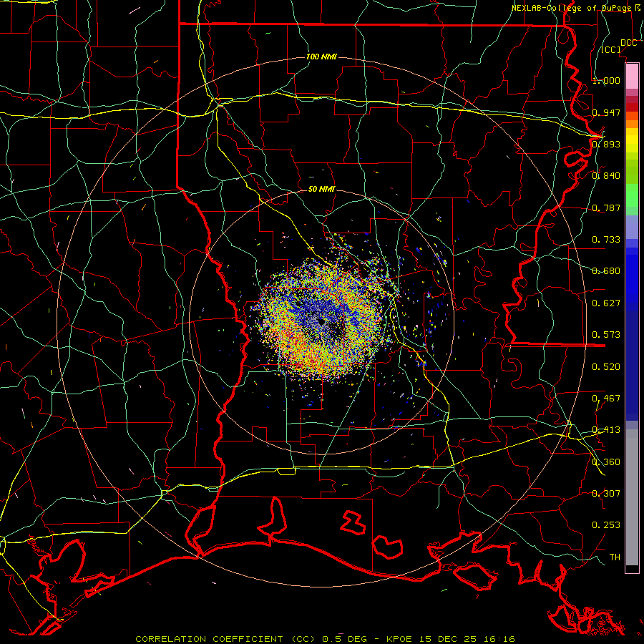Pick the pink segment of the colorbar
The height and width of the screenshot is (644, 644).
[632, 77]
